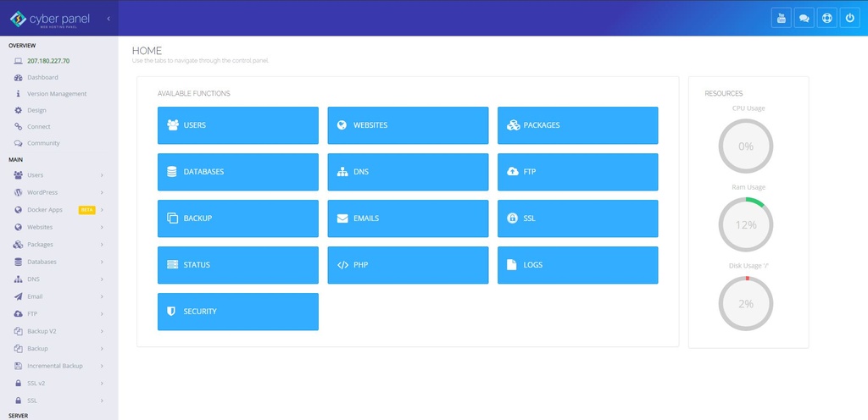Click the SSL tile lock icon
Image resolution: width=868 pixels, height=420 pixels.
[x=512, y=218]
